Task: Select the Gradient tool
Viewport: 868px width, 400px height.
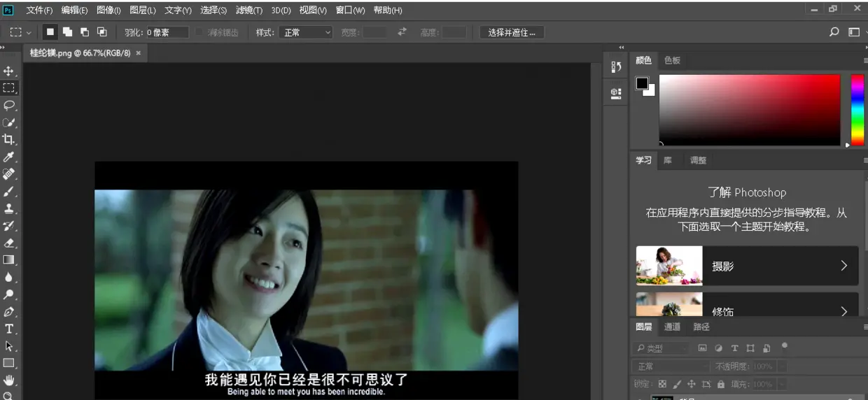Action: pos(8,259)
